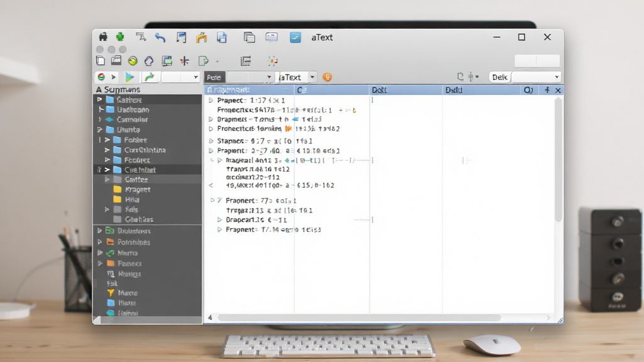Image resolution: width=644 pixels, height=362 pixels.
Task: Click the 'Dolt' column header
Action: coord(379,90)
